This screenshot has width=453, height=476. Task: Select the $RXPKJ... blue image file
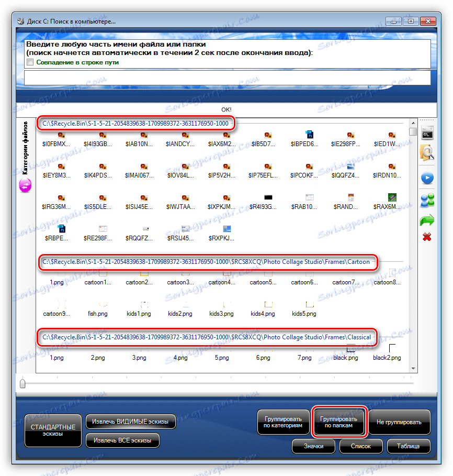[227, 229]
